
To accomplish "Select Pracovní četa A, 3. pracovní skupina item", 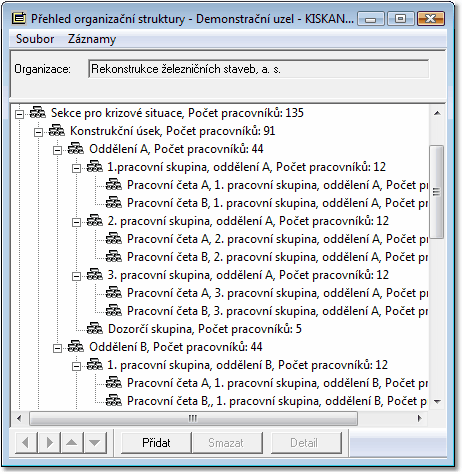I will tap(277, 293).
